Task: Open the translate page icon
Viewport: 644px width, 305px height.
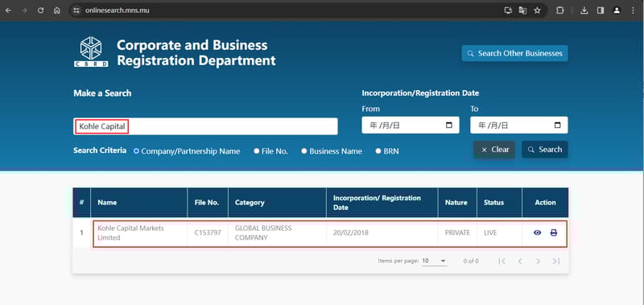Action: (522, 10)
